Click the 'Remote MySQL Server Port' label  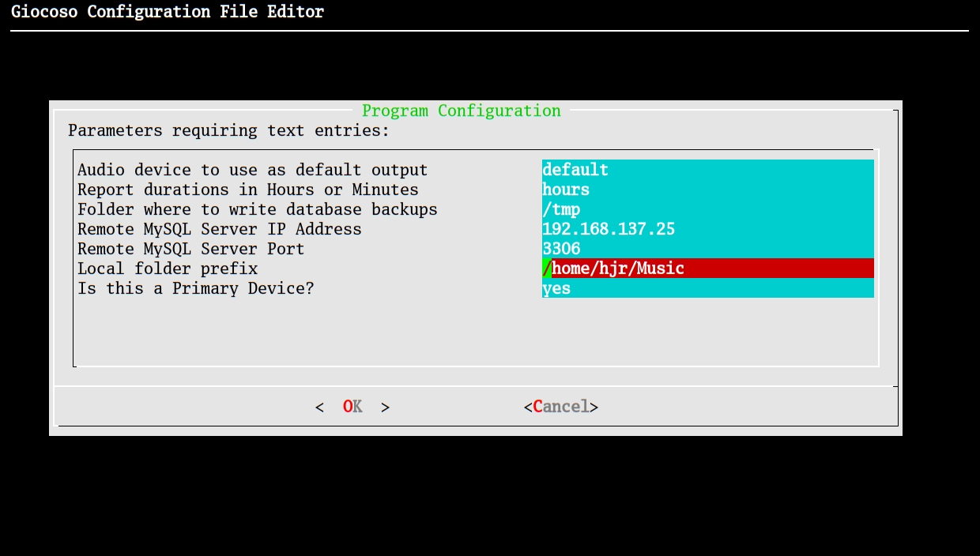[x=190, y=248]
